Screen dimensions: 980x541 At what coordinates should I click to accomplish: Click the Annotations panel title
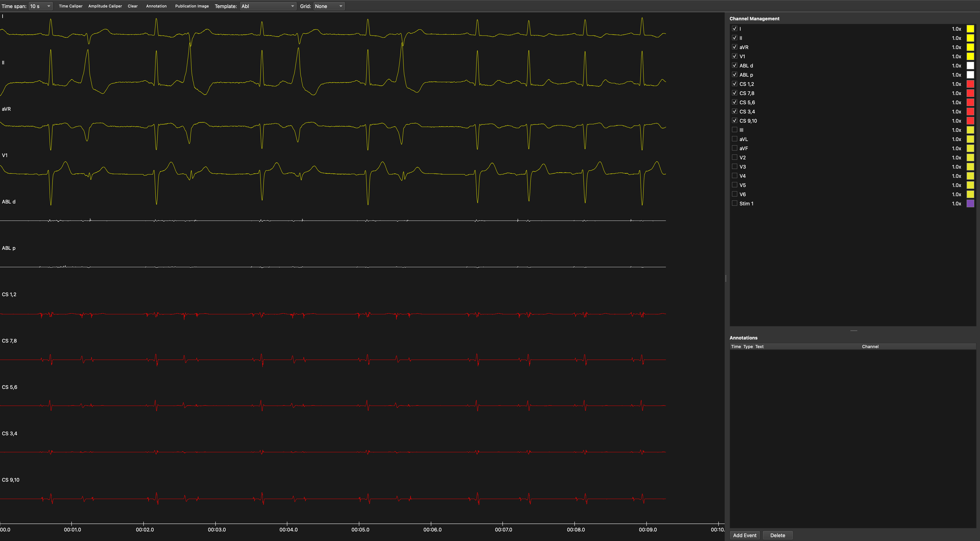tap(743, 338)
